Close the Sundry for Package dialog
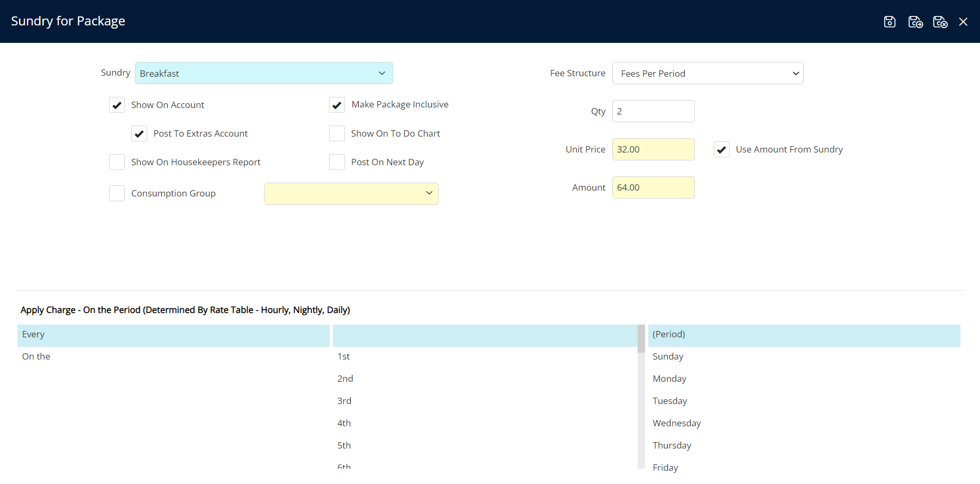Screen dimensions: 980x484 tap(963, 22)
